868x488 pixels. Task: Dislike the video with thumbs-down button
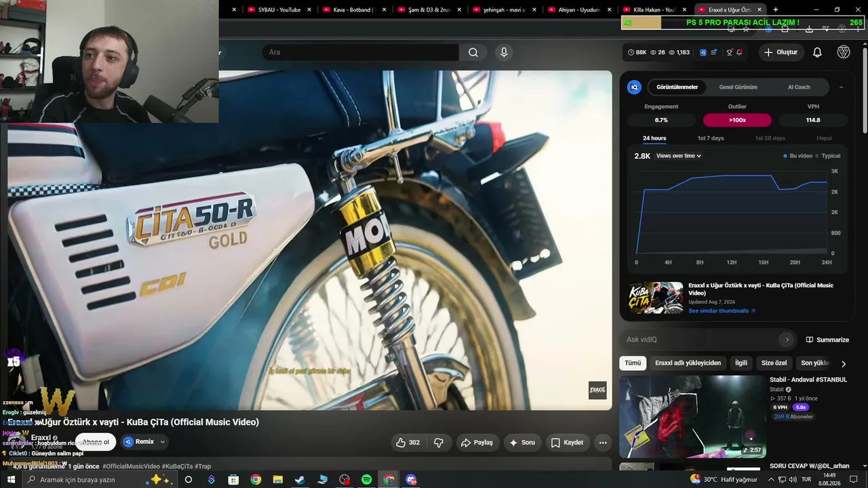(x=439, y=443)
